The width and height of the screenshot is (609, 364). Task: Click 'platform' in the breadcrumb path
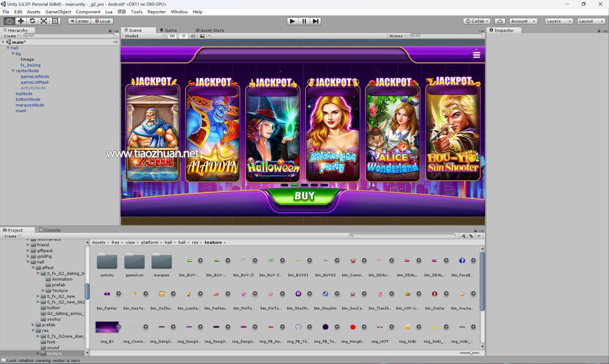click(150, 242)
